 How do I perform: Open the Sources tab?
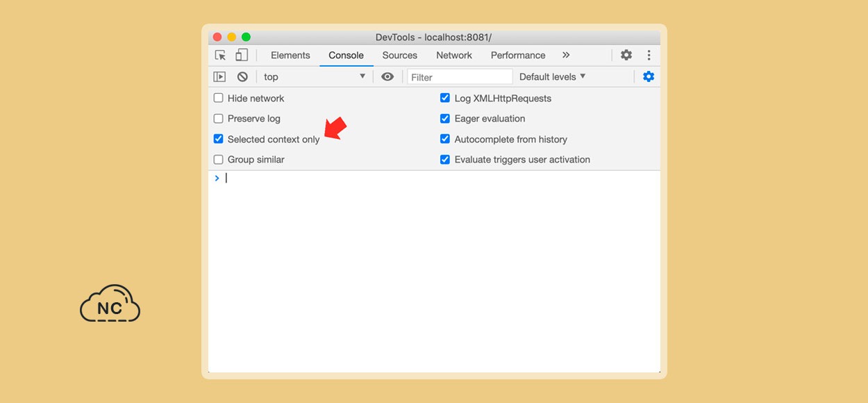click(400, 56)
